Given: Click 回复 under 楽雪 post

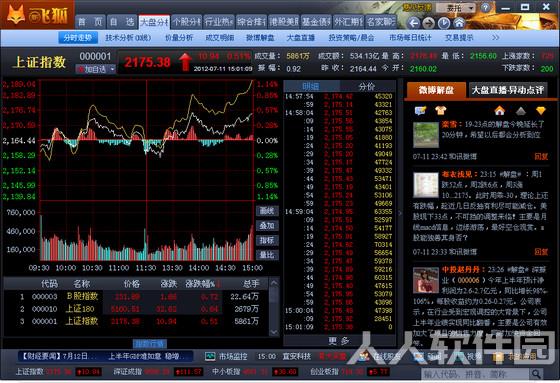Looking at the screenshot, I should [x=541, y=156].
